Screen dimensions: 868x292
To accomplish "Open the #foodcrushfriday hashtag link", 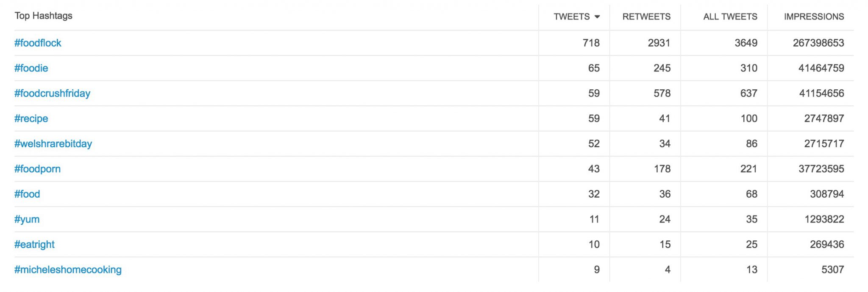I will (52, 93).
